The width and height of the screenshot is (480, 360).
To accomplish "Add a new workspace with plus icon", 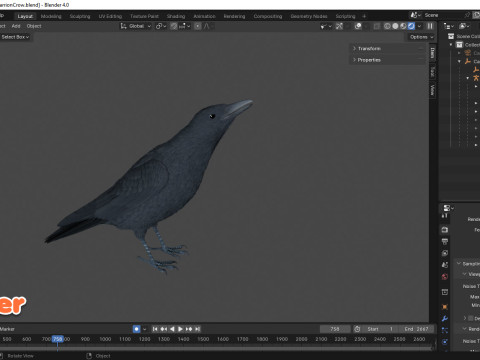I will coord(364,16).
